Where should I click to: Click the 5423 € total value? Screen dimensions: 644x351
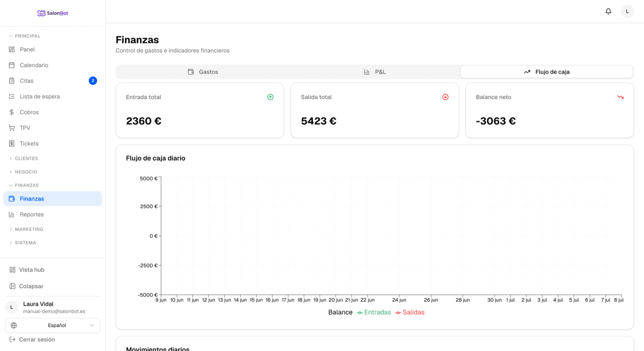(319, 121)
